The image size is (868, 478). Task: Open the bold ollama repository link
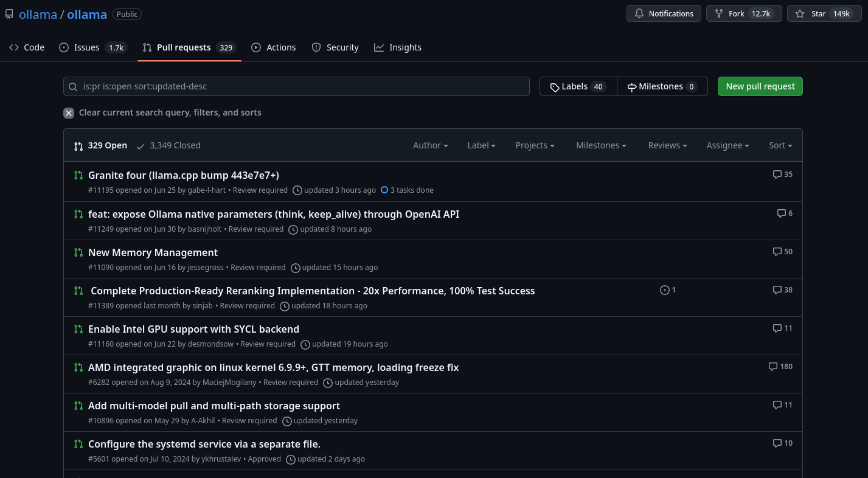pyautogui.click(x=87, y=15)
